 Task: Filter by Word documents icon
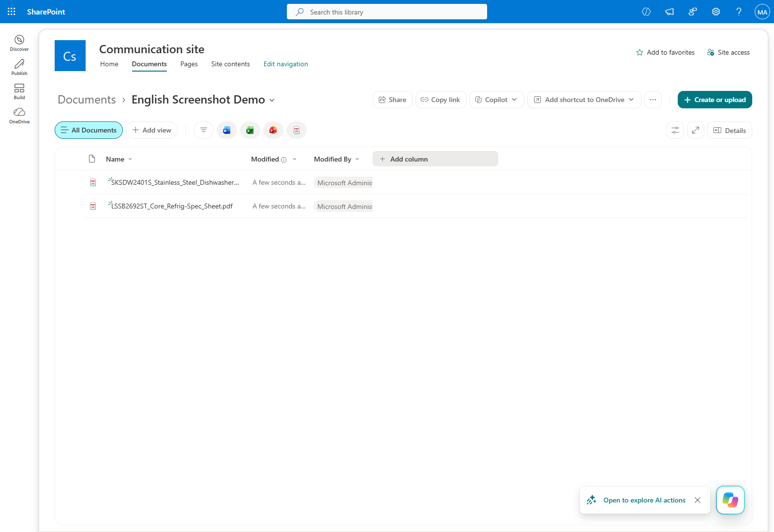tap(227, 130)
